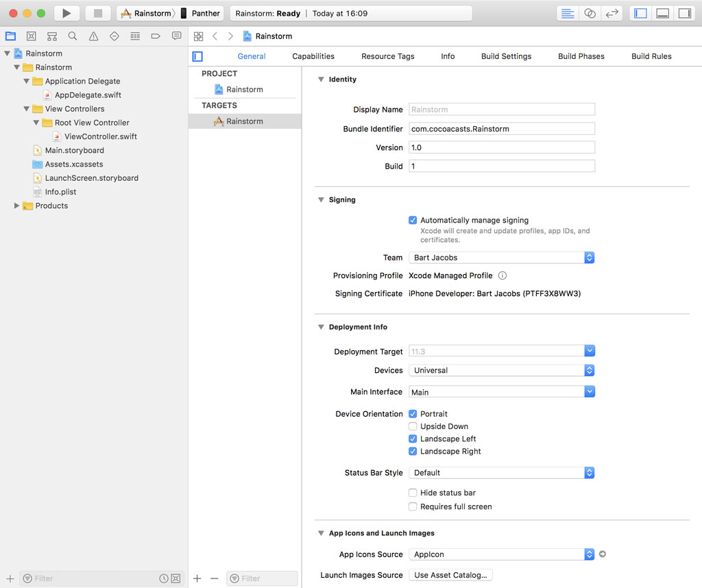Hide the Navigator panel
Image resolution: width=702 pixels, height=588 pixels.
tap(639, 13)
